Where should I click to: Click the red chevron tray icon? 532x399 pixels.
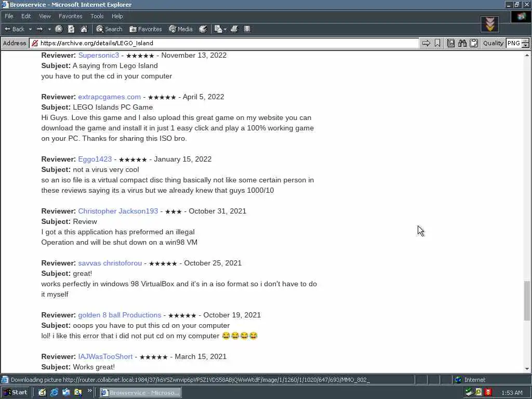(x=488, y=393)
